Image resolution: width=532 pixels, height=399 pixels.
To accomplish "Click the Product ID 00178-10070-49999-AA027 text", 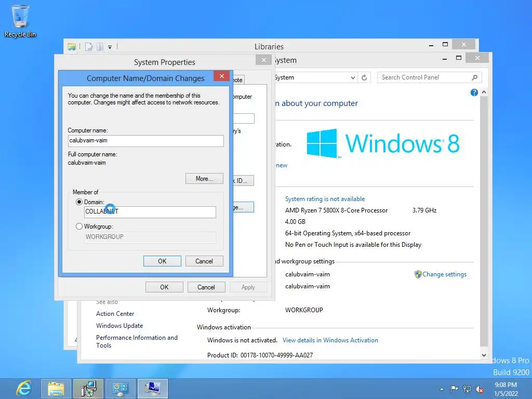I will [x=260, y=355].
